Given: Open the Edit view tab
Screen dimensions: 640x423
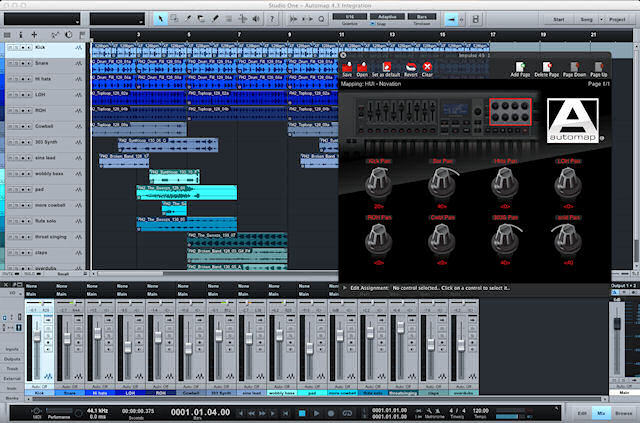Looking at the screenshot, I should (582, 413).
